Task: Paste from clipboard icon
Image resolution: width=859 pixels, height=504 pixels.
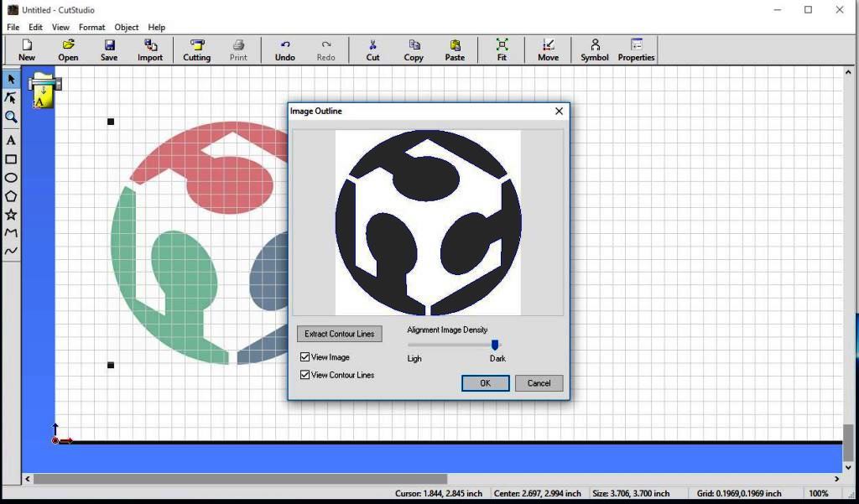Action: [x=455, y=50]
